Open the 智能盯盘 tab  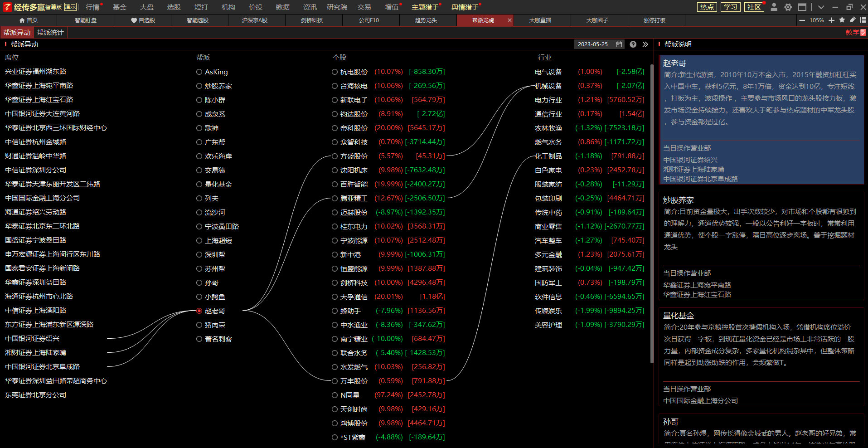tap(86, 20)
